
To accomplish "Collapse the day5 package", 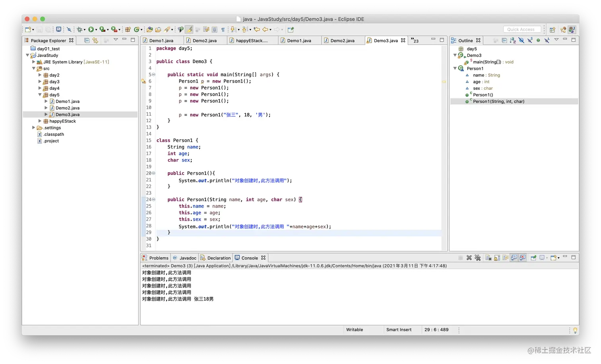I will (x=40, y=94).
